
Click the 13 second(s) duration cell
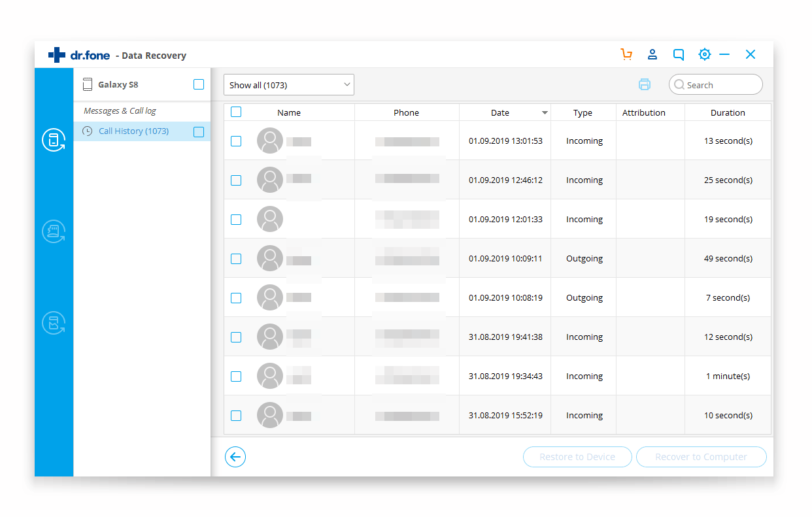(x=728, y=141)
